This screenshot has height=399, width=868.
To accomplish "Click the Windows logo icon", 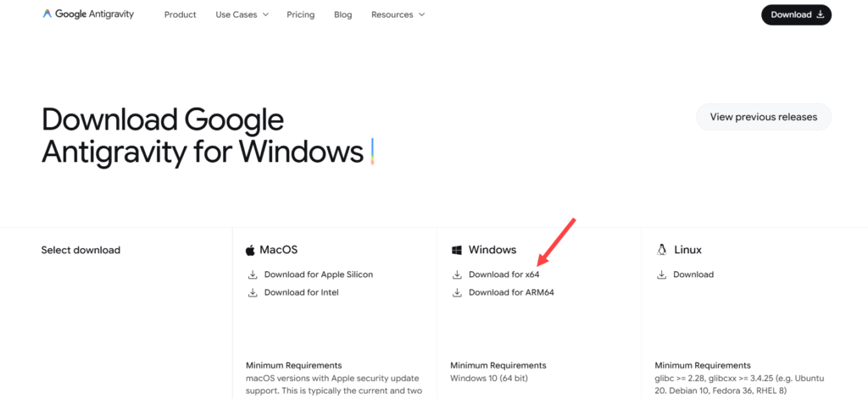I will [x=456, y=250].
